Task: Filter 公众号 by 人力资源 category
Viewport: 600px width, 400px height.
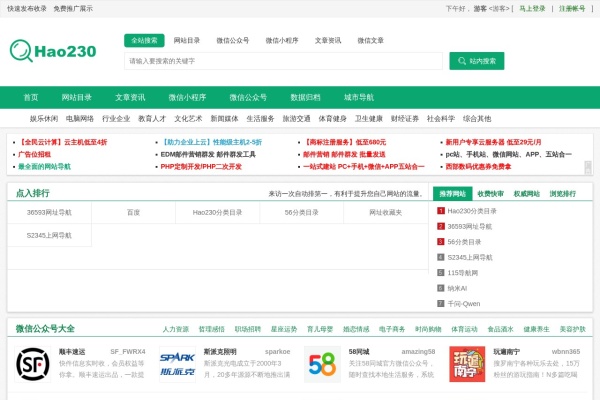Action: (x=176, y=329)
